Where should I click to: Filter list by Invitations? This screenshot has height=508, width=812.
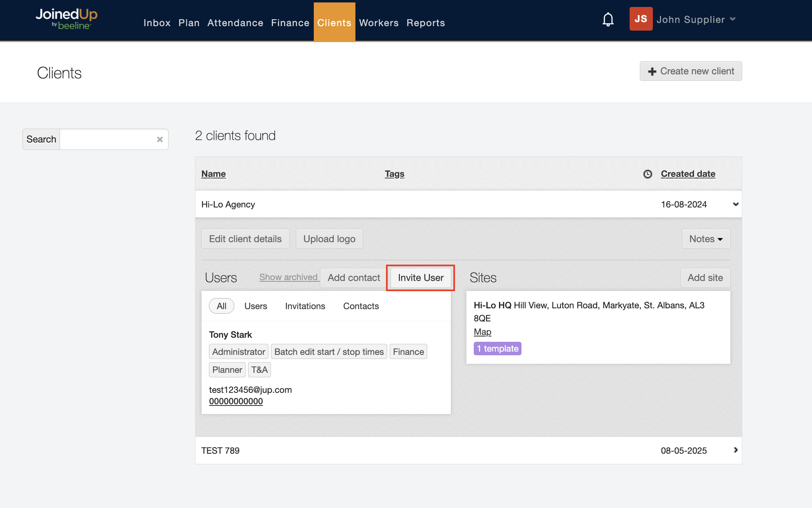coord(305,306)
